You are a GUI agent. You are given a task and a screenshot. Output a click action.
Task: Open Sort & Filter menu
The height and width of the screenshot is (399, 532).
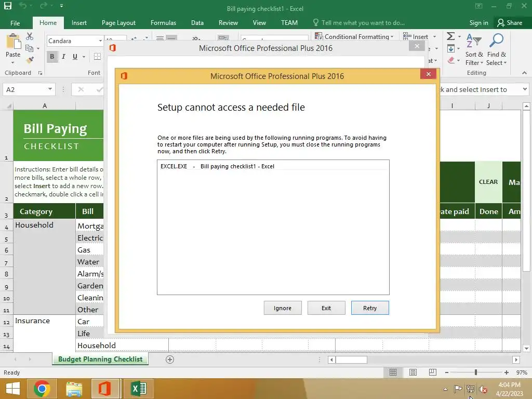[x=474, y=49]
